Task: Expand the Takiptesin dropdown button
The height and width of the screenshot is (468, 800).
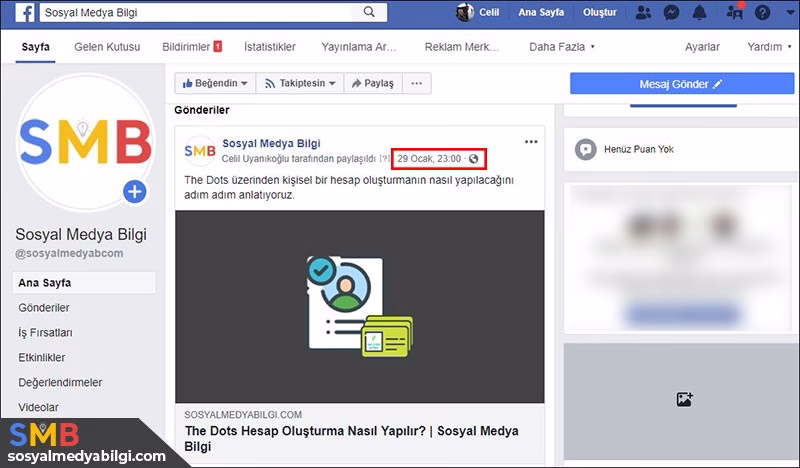Action: (x=300, y=83)
